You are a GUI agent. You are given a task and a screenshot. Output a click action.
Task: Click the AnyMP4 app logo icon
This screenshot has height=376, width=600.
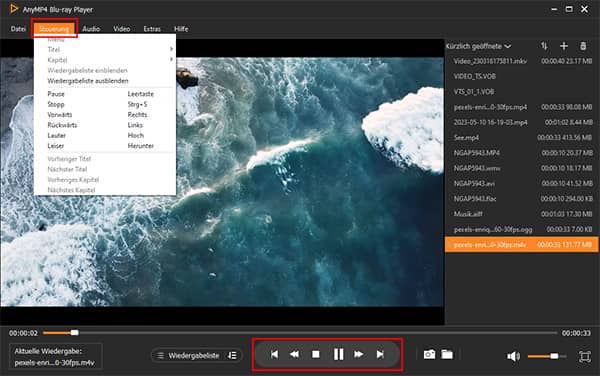pos(13,9)
